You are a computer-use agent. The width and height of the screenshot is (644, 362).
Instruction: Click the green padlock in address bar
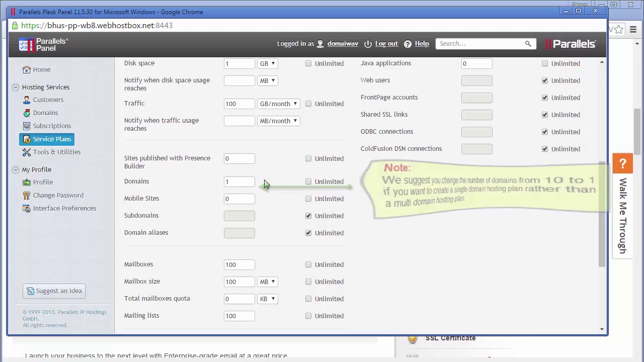(15, 25)
